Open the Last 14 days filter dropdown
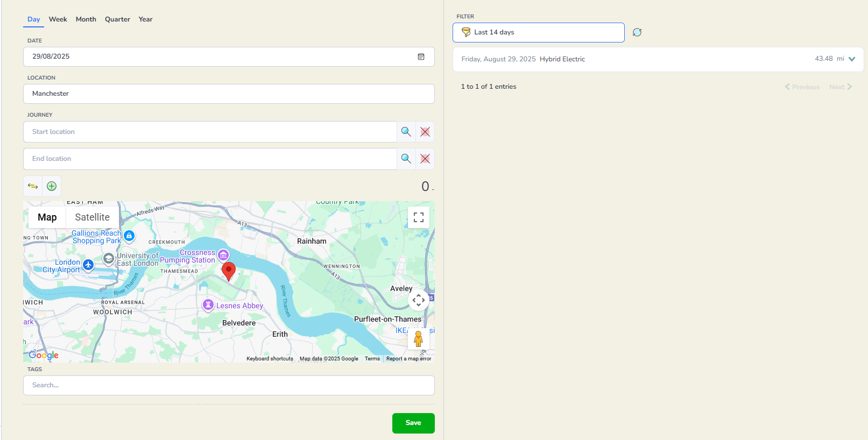This screenshot has height=440, width=868. pos(539,32)
